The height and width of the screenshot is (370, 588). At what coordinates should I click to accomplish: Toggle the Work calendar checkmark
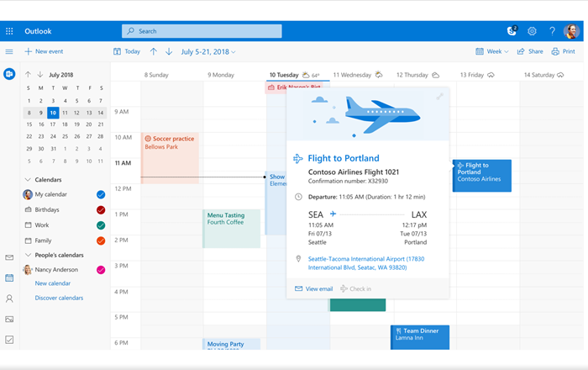tap(101, 225)
